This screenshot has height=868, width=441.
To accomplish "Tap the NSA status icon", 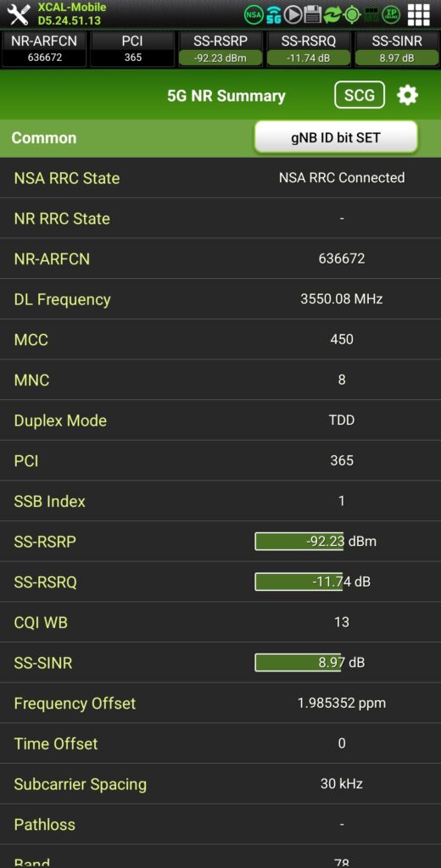I will click(254, 15).
